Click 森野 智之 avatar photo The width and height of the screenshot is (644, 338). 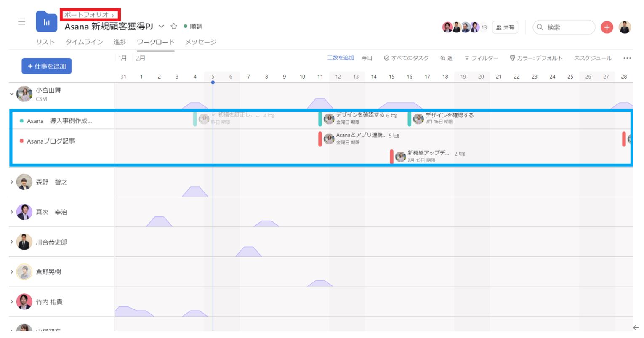pos(24,182)
